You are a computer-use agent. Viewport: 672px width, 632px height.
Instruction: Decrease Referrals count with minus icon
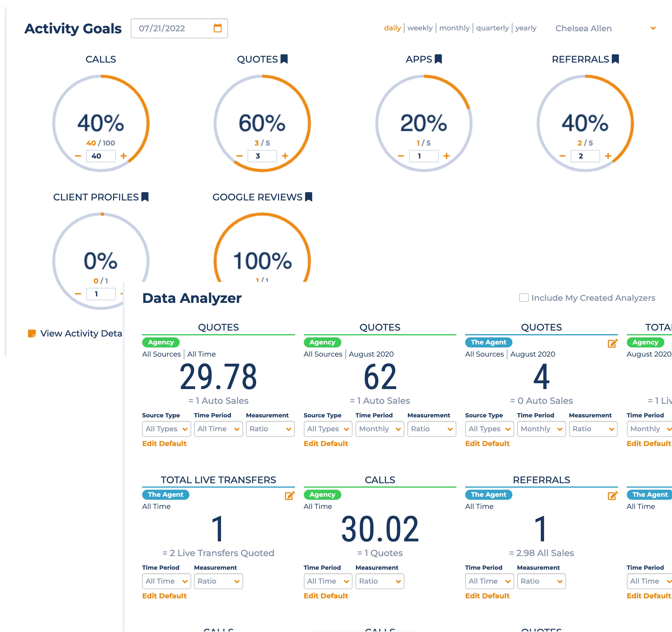click(563, 156)
